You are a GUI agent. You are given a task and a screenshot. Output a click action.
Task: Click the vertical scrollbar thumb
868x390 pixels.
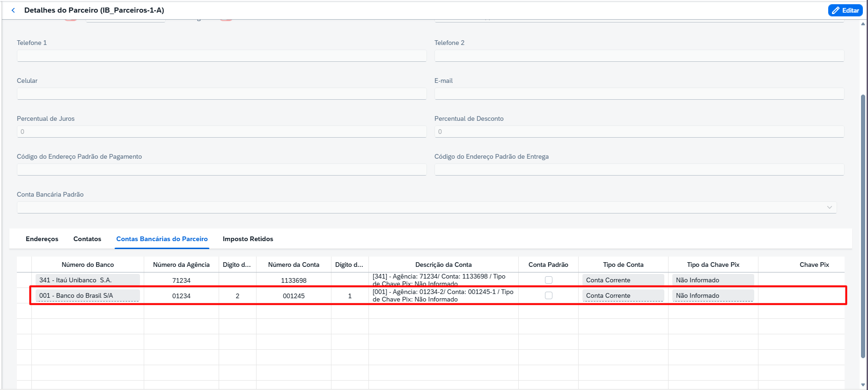(863, 226)
